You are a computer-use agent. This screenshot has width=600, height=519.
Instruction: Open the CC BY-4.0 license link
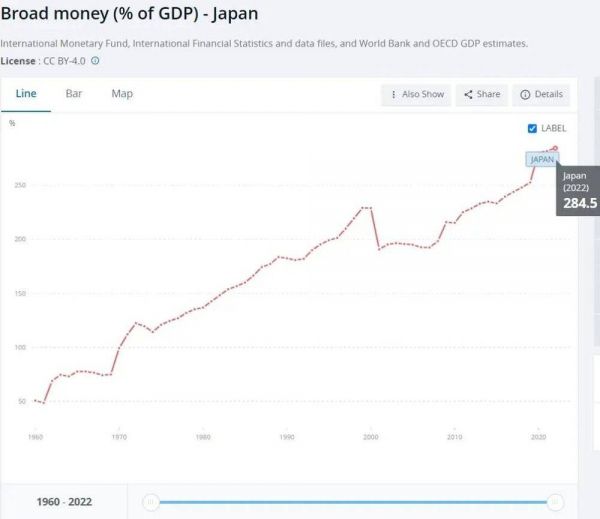click(x=65, y=61)
